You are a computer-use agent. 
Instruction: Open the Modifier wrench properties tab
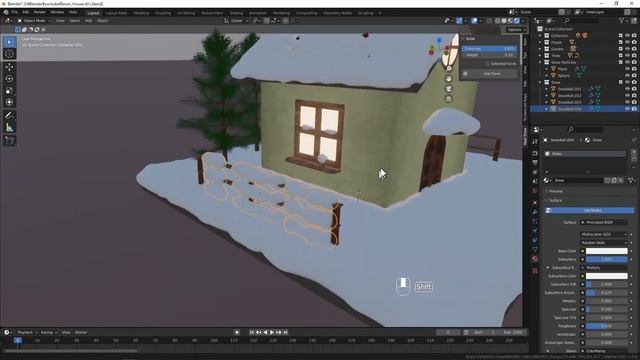point(535,212)
